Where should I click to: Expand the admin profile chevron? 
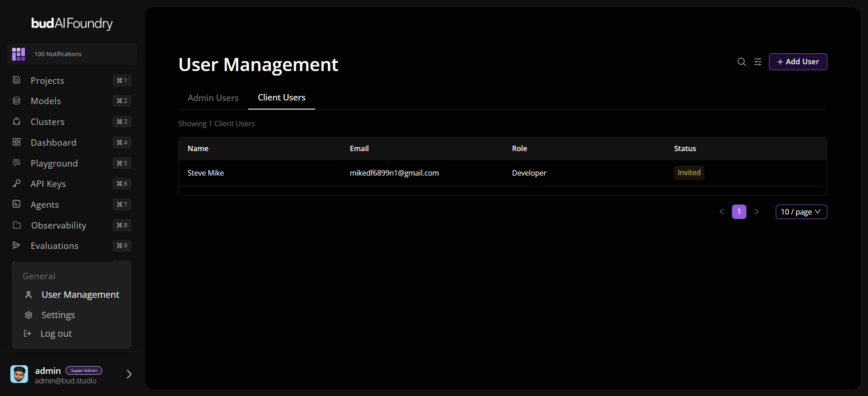[129, 374]
